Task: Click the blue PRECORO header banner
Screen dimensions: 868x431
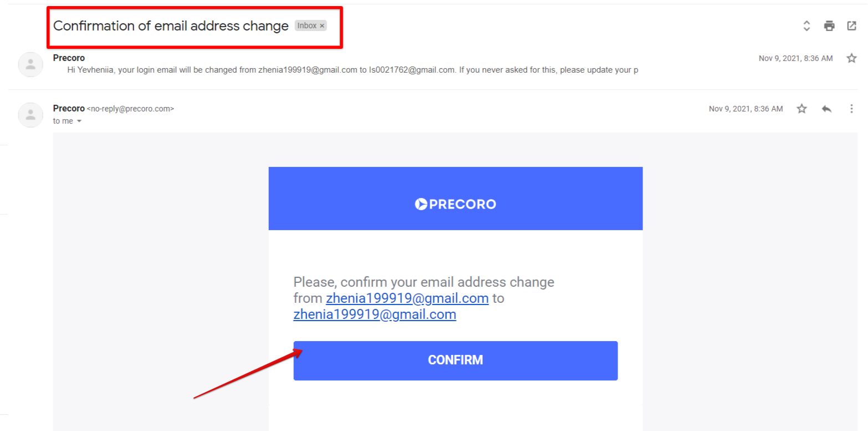Action: tap(455, 198)
